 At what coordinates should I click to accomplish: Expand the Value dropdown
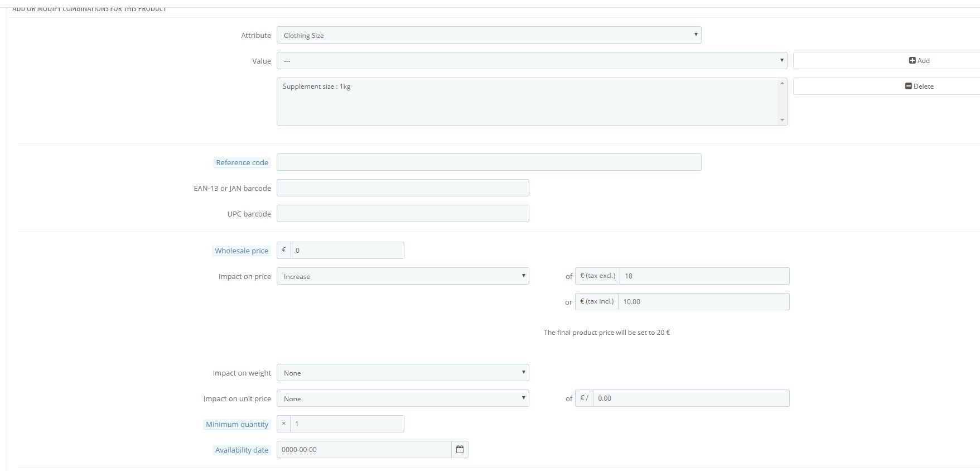click(x=532, y=61)
